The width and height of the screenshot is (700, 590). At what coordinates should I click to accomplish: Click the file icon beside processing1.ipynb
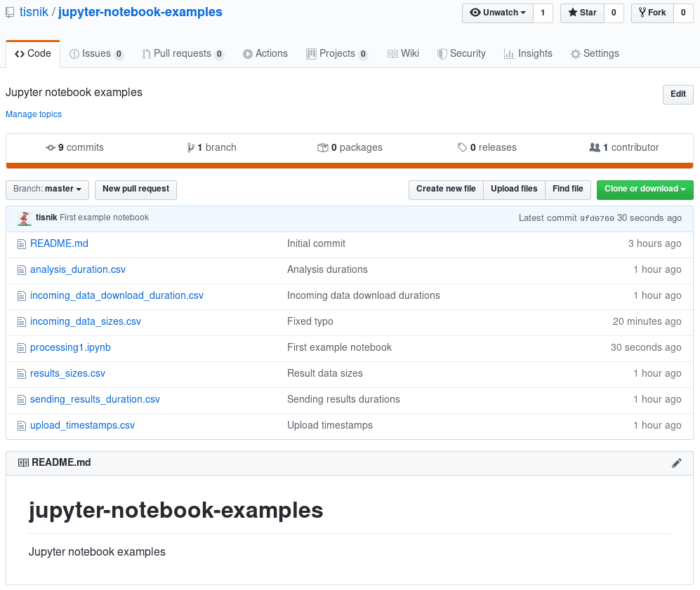[21, 347]
